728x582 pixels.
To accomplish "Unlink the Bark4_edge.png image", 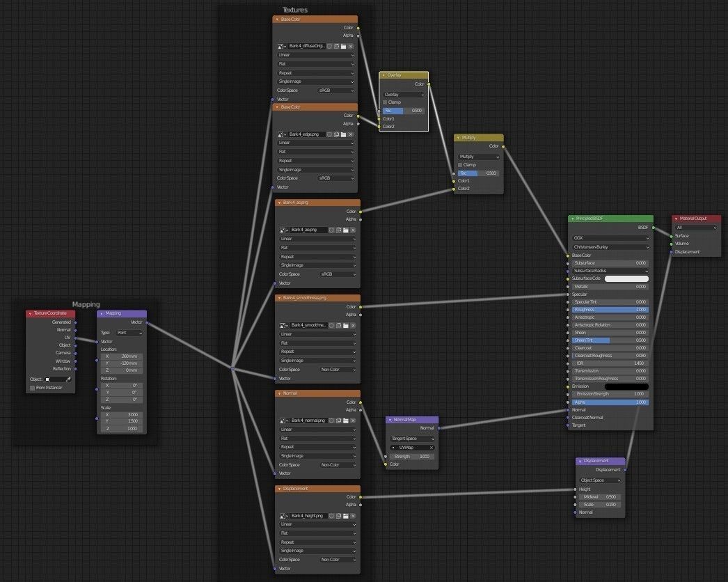I will point(351,134).
